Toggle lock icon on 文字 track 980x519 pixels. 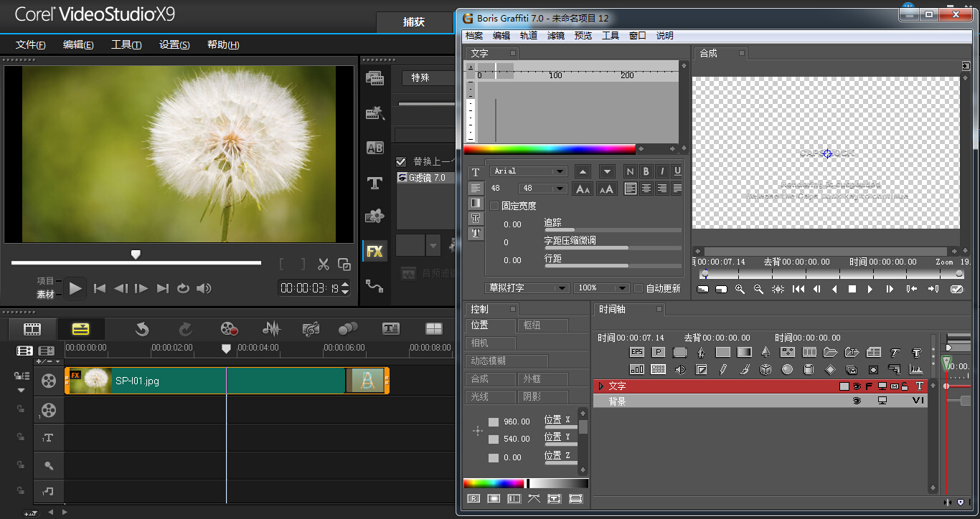click(905, 386)
